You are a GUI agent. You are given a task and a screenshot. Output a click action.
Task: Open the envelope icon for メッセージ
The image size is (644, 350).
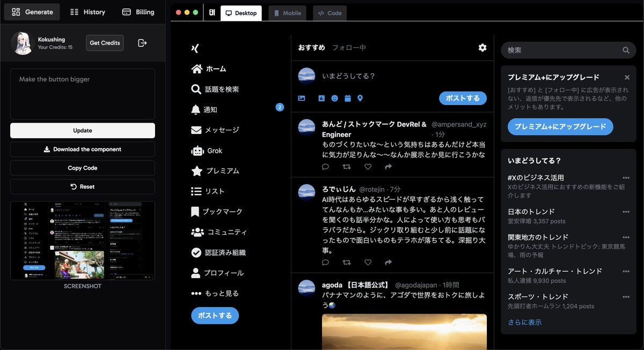[x=196, y=130]
